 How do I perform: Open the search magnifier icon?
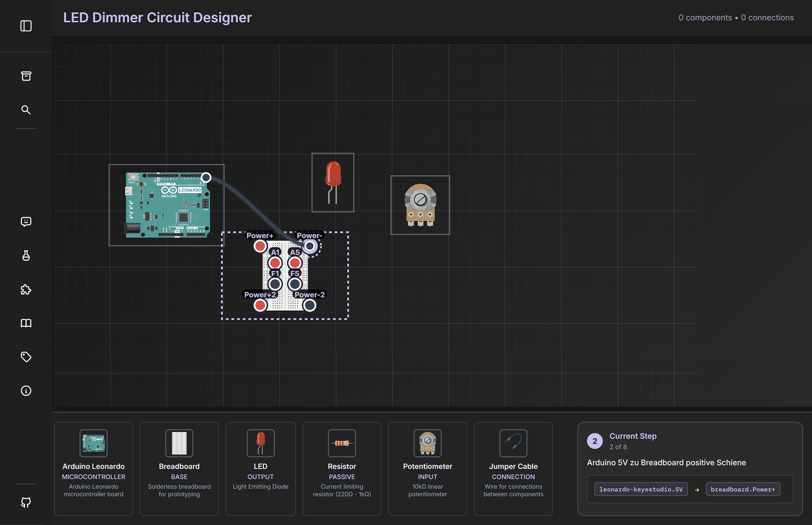click(26, 110)
